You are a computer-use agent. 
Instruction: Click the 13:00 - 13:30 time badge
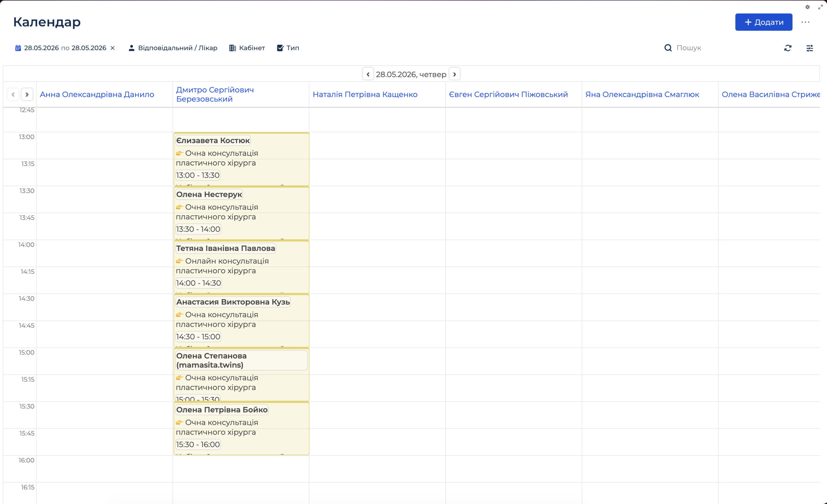click(198, 175)
